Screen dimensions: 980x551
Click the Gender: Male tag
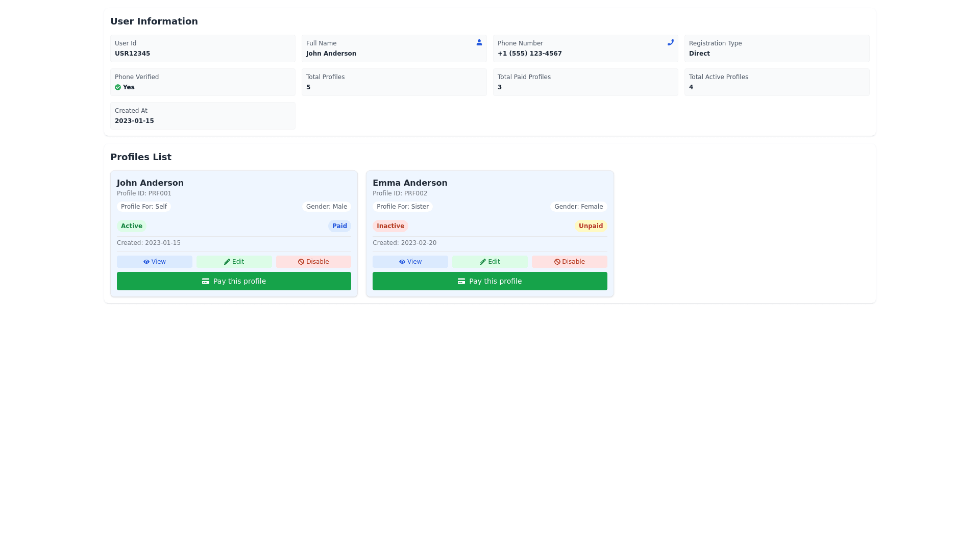click(326, 207)
